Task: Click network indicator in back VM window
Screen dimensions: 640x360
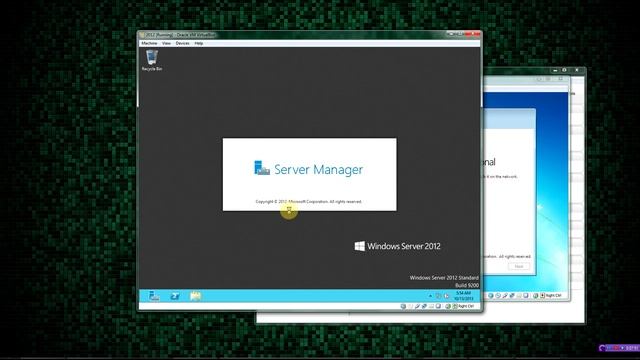Action: (512, 296)
